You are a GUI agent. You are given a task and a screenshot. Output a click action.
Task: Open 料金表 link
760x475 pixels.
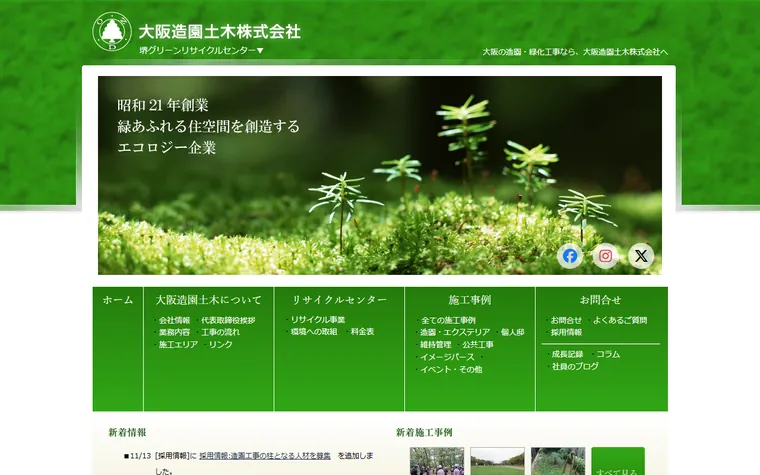tap(363, 332)
